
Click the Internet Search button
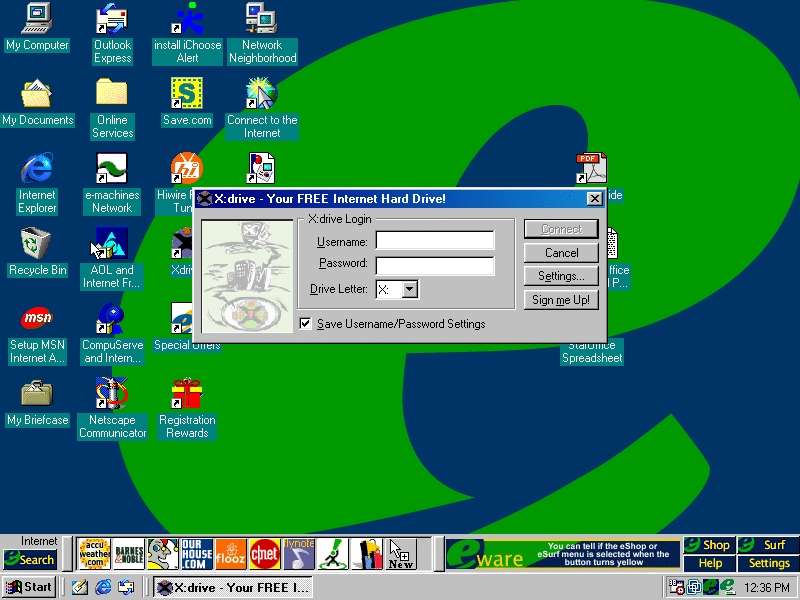click(29, 559)
